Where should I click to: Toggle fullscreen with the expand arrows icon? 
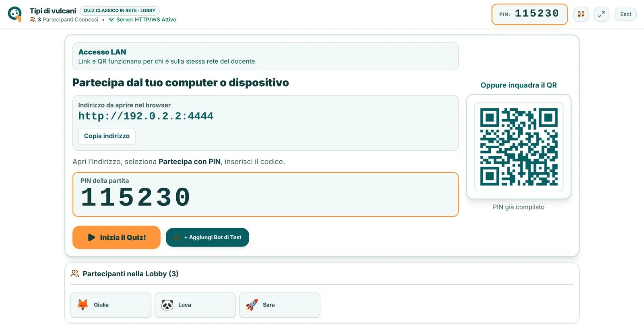601,14
